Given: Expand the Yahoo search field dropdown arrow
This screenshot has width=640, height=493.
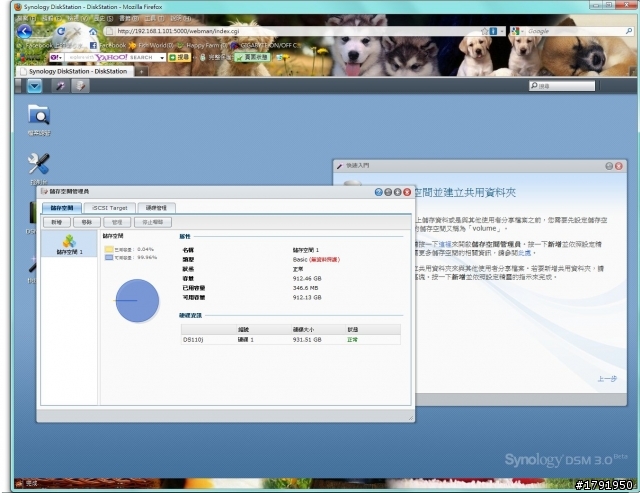Looking at the screenshot, I should coord(162,58).
